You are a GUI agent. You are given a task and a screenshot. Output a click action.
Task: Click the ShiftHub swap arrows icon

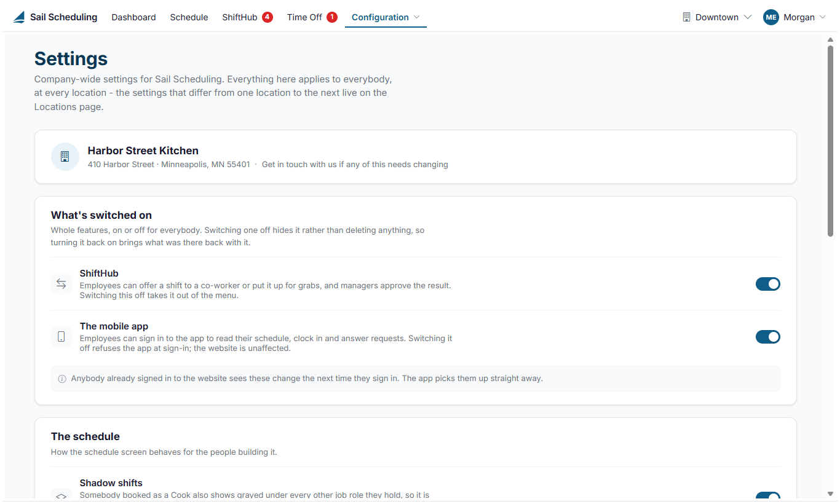61,284
